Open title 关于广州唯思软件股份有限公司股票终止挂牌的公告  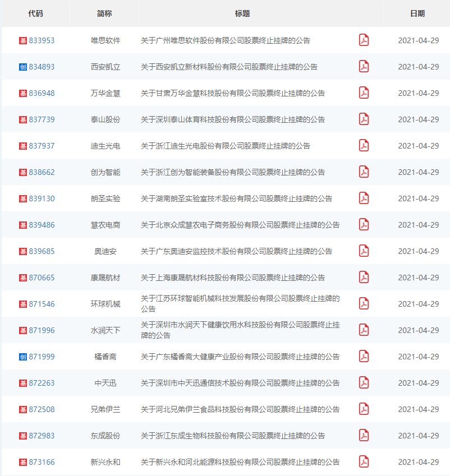coord(226,40)
